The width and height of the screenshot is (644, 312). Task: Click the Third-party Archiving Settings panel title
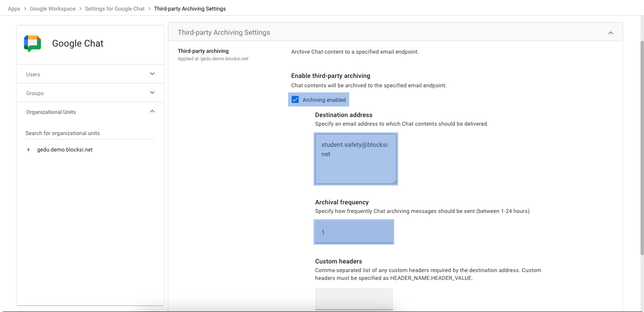(224, 32)
